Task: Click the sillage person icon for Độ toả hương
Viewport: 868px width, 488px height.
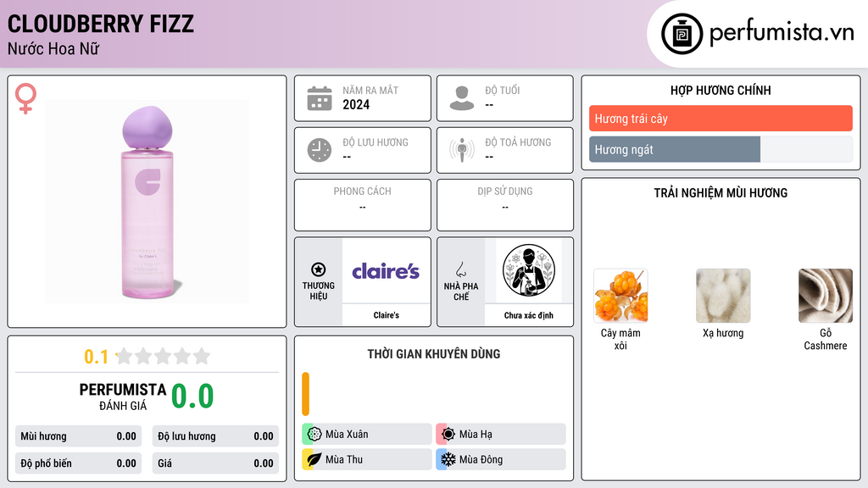Action: pos(462,150)
